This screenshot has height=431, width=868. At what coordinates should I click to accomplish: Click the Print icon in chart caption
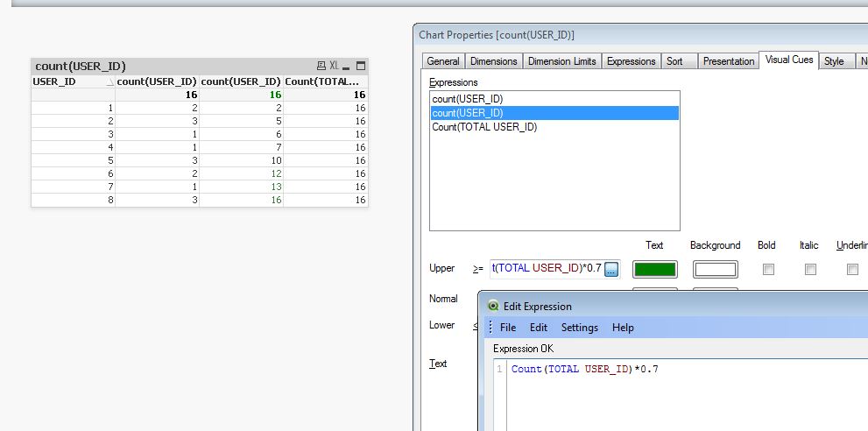tap(321, 67)
